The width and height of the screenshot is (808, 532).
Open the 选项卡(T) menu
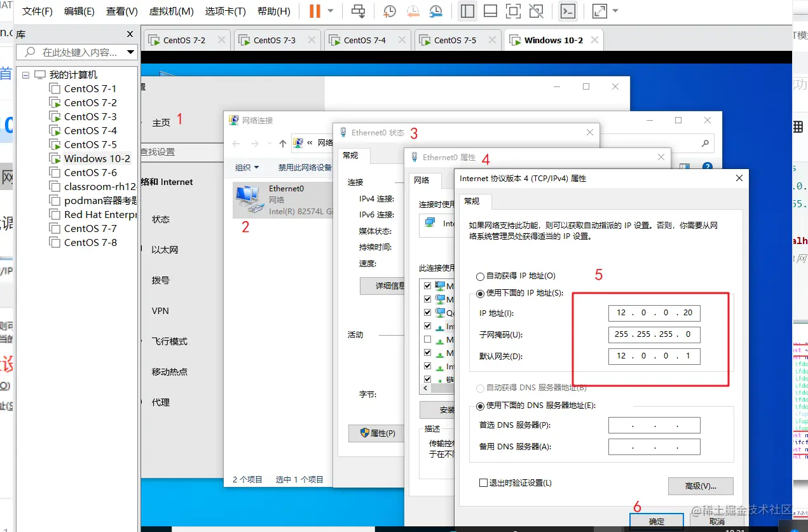pos(225,11)
